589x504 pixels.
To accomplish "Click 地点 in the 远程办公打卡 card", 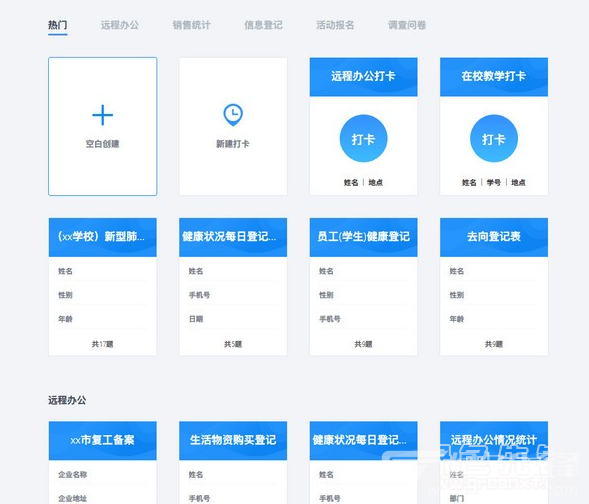I will pos(376,183).
